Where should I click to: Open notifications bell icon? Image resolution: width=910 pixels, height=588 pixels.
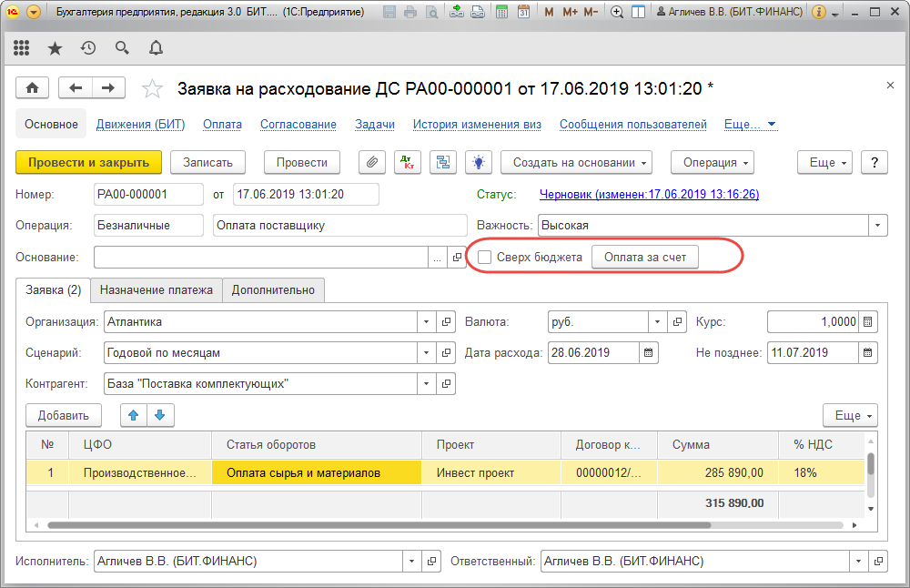[x=156, y=48]
